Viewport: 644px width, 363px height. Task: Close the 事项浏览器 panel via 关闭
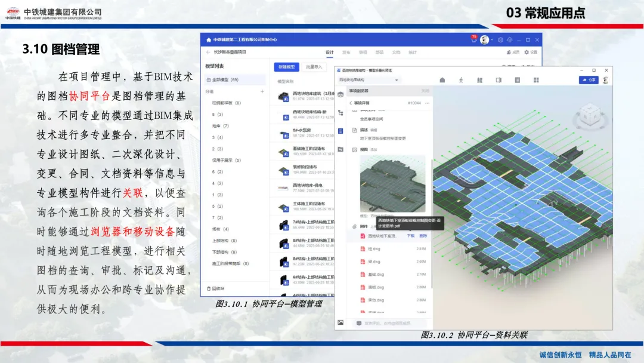pos(425,91)
